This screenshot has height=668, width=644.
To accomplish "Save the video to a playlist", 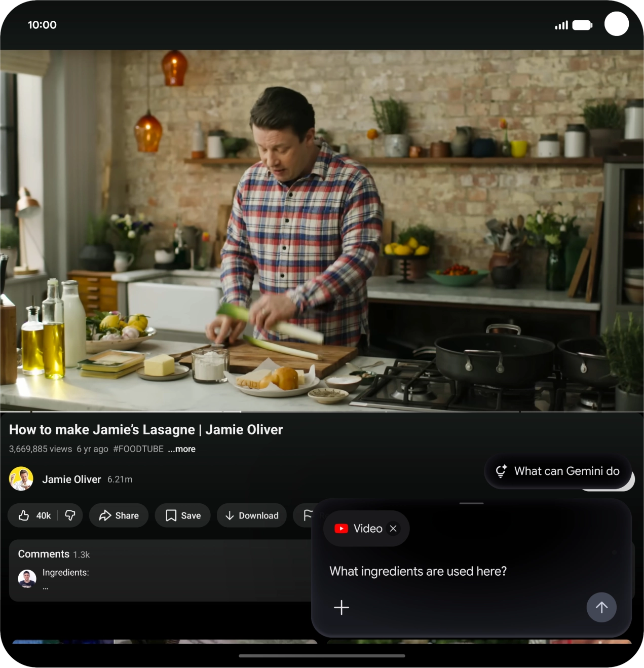I will (x=182, y=515).
